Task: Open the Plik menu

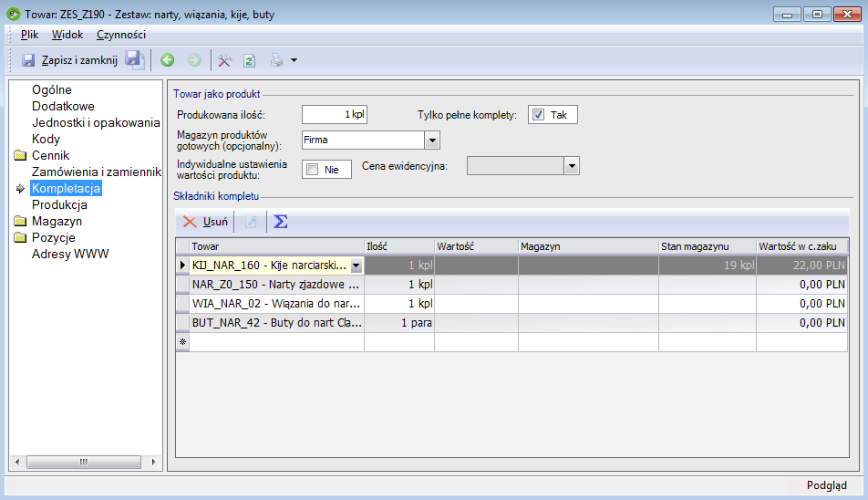Action: tap(29, 35)
